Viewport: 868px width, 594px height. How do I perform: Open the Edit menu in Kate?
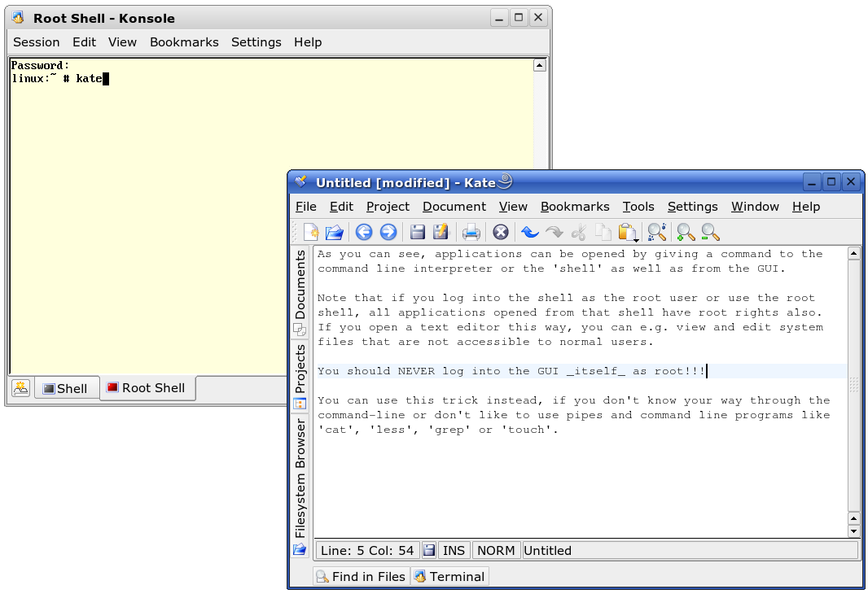(x=341, y=207)
